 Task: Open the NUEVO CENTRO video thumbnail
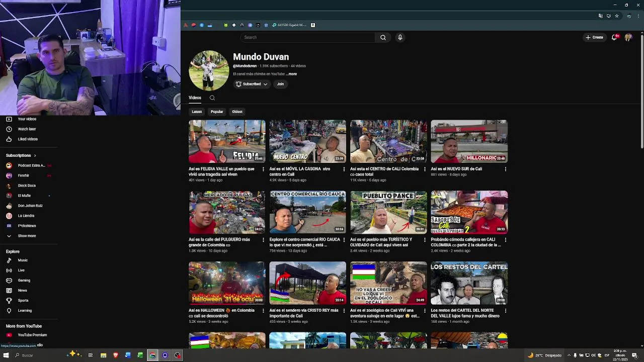click(307, 141)
